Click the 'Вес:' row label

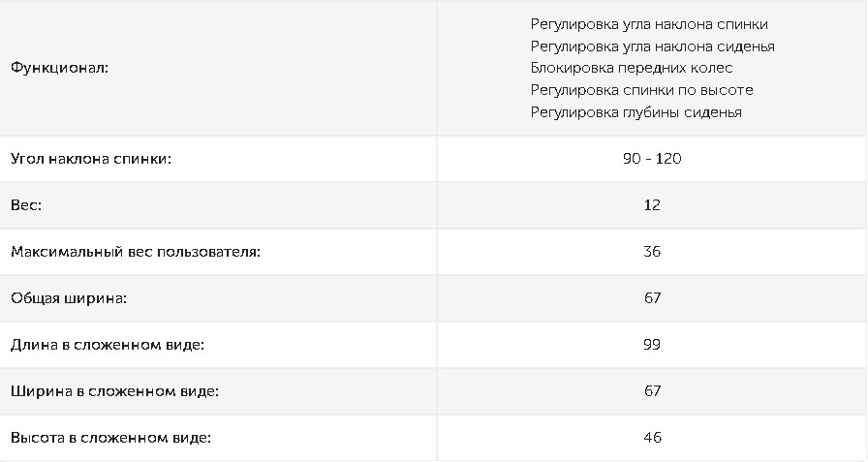27,205
